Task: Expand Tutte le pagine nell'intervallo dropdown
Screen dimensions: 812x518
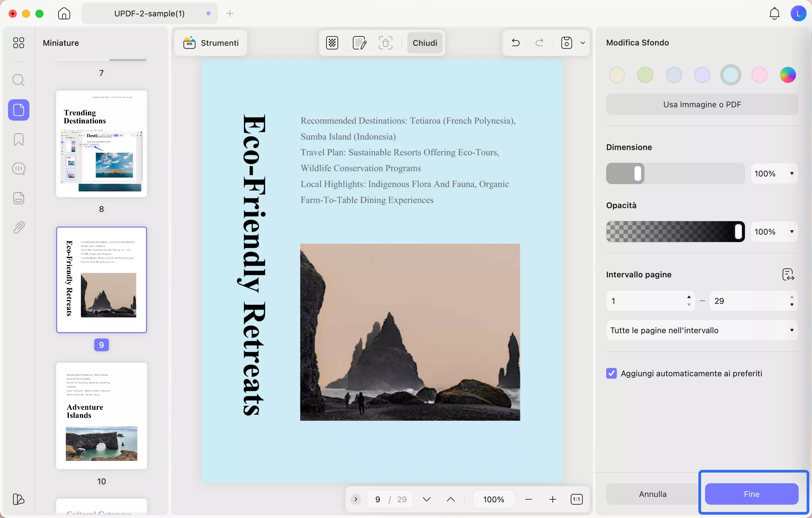Action: click(702, 330)
